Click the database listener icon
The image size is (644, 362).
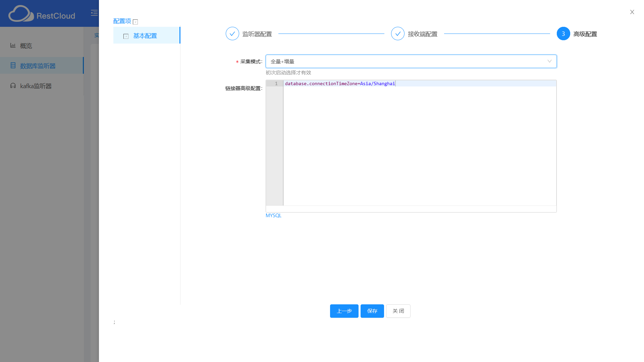click(x=13, y=65)
